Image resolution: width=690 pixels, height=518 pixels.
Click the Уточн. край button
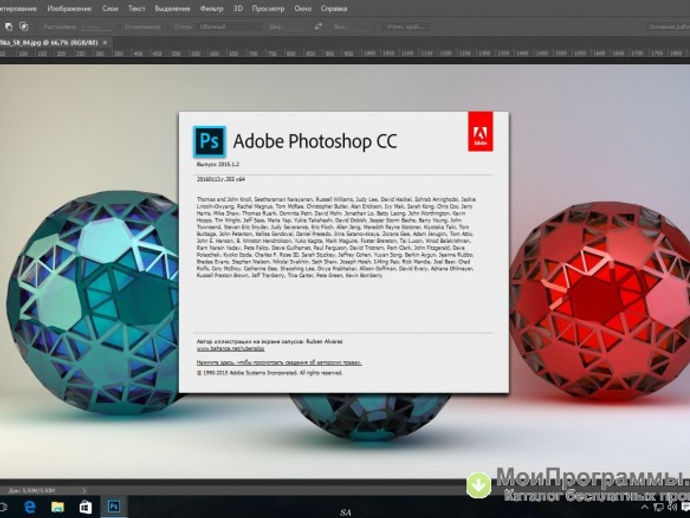point(405,27)
